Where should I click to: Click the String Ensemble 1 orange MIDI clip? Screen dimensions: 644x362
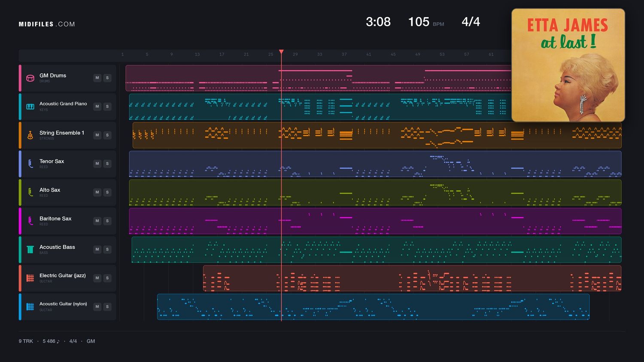(377, 135)
